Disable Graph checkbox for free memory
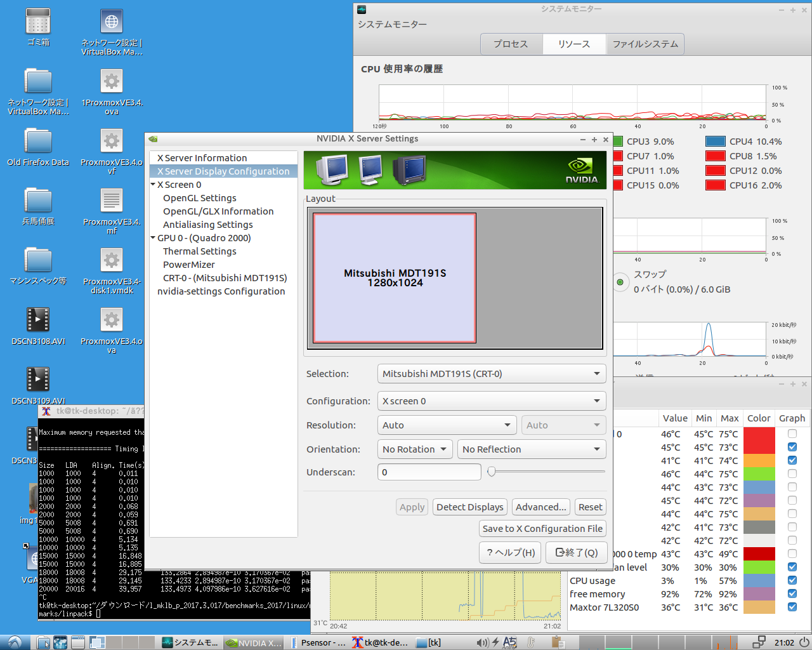 [x=792, y=594]
